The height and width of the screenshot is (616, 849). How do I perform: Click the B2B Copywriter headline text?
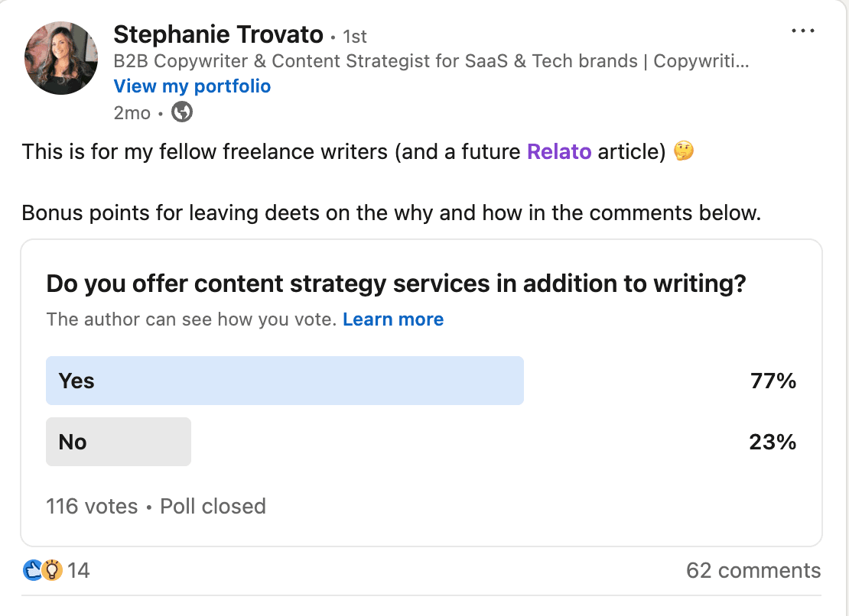click(x=431, y=61)
